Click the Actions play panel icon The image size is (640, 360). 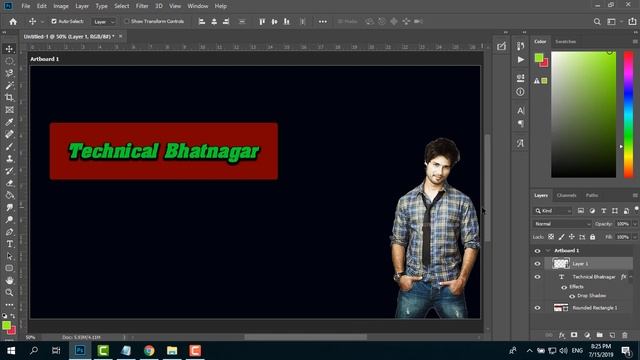pyautogui.click(x=520, y=60)
